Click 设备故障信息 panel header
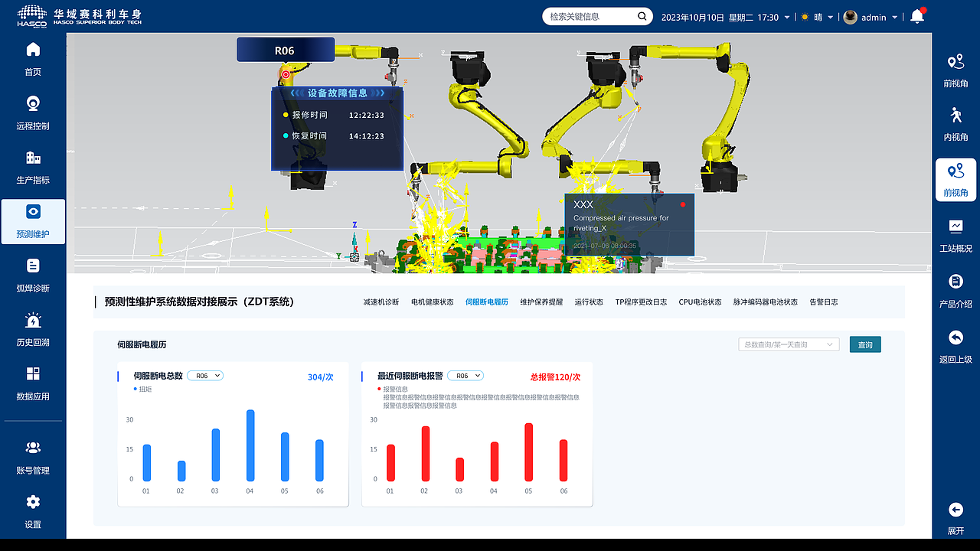The image size is (980, 551). (338, 93)
